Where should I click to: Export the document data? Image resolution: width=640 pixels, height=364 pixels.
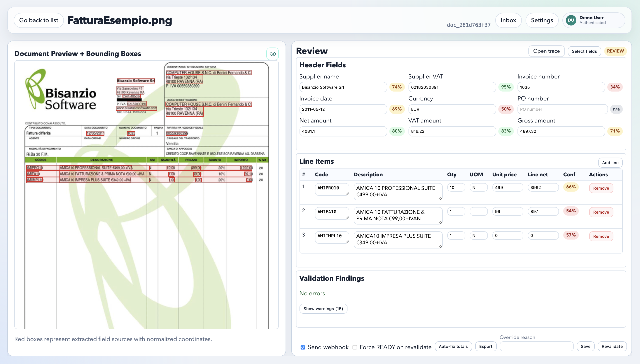(485, 346)
